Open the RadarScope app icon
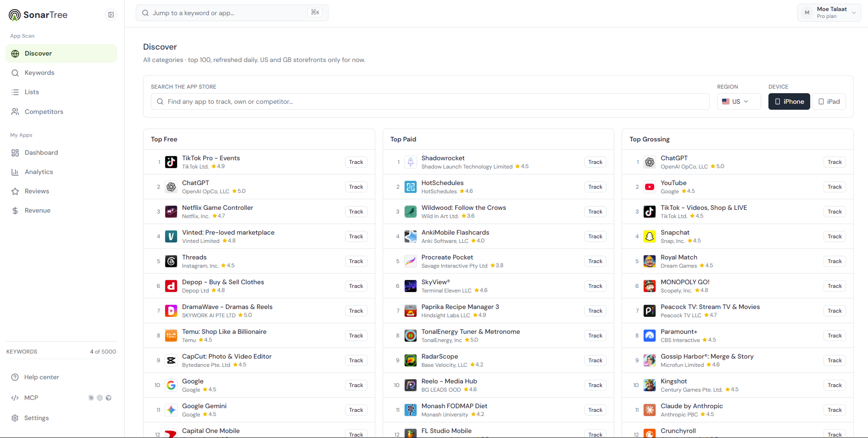The image size is (868, 438). tap(411, 360)
